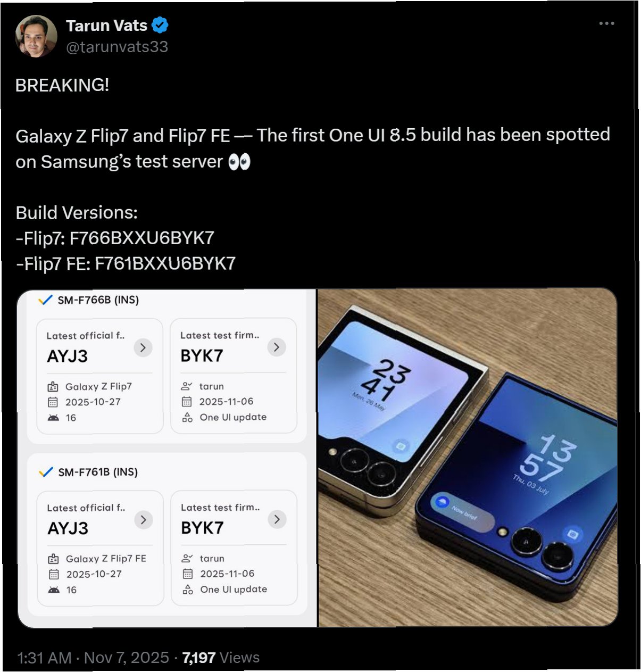Open the three-dot more options menu
This screenshot has height=672, width=641.
tap(606, 23)
